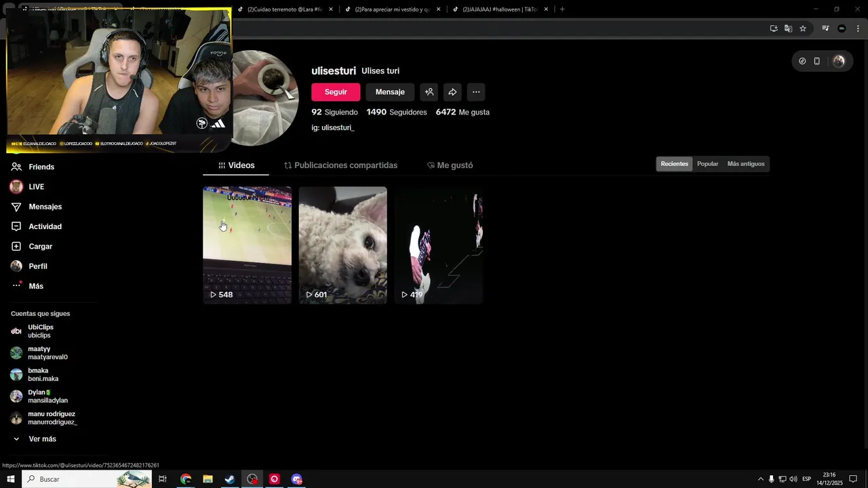Image resolution: width=868 pixels, height=488 pixels.
Task: Open the red circular app on taskbar
Action: pyautogui.click(x=275, y=479)
